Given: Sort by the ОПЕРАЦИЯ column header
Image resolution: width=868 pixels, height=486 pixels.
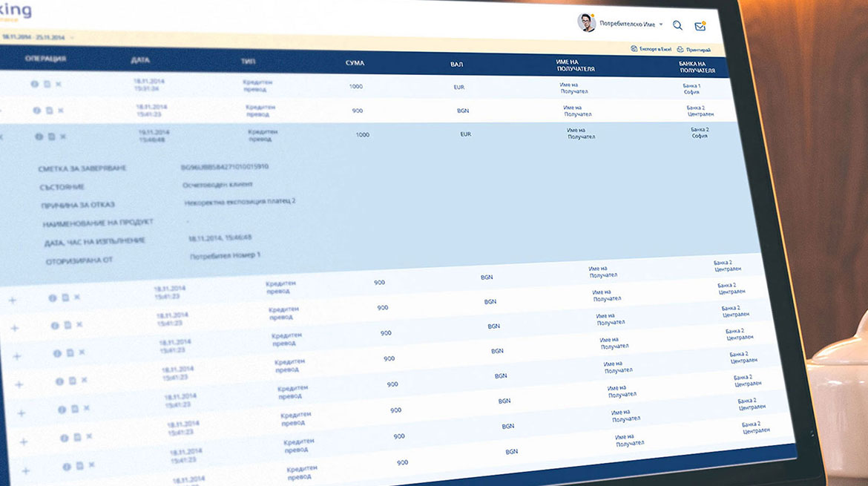Looking at the screenshot, I should (45, 58).
